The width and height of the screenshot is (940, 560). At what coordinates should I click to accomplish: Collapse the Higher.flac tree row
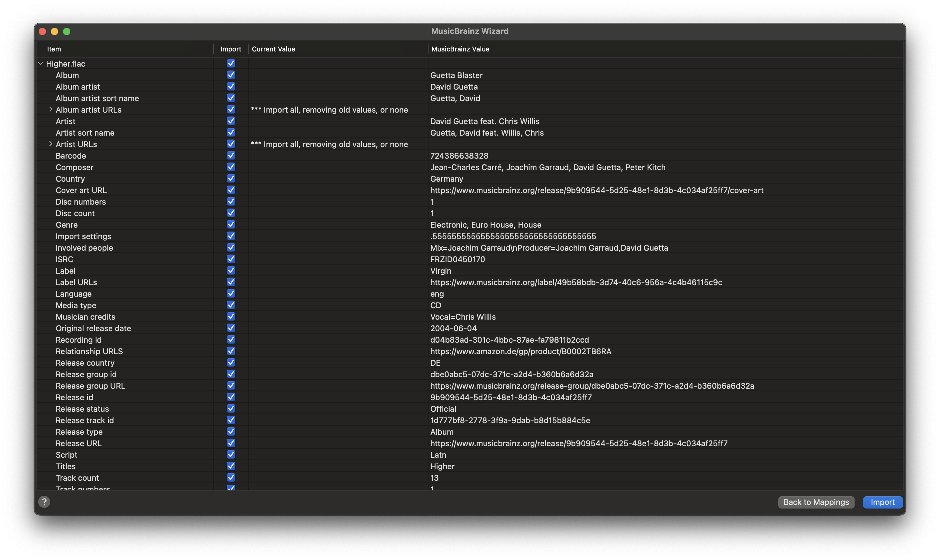point(41,64)
